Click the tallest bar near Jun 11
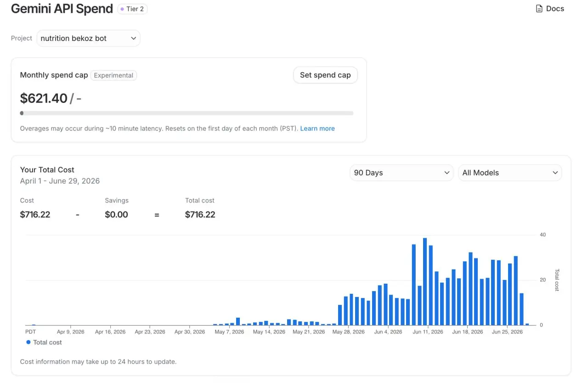Image resolution: width=588 pixels, height=383 pixels. tap(425, 281)
